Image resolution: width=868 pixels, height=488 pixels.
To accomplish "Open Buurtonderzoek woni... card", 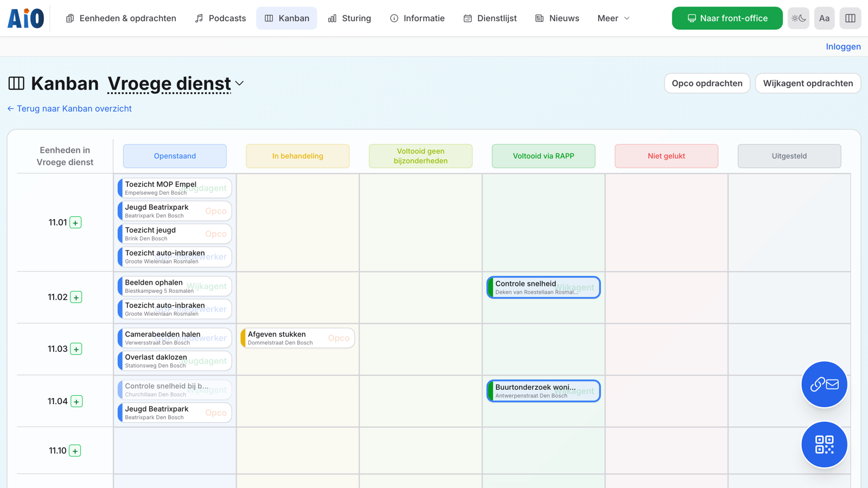I will tap(544, 391).
